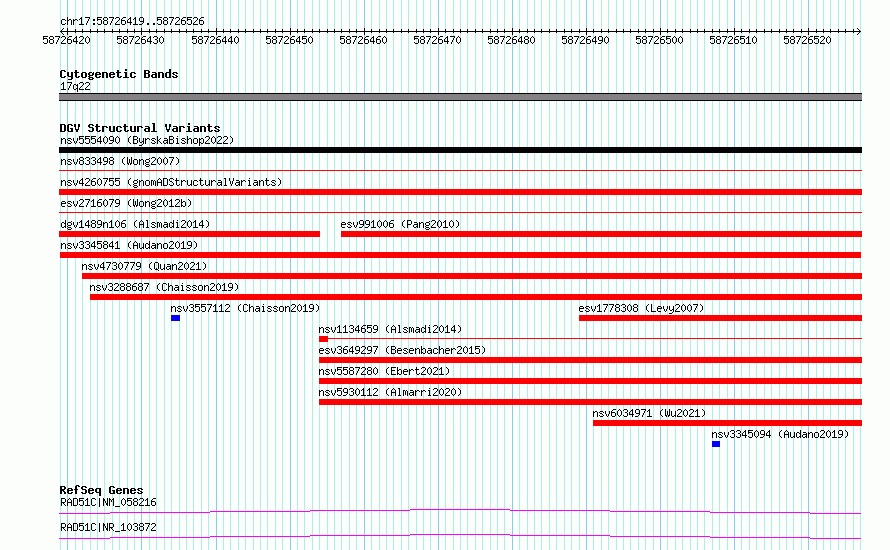Open variant nsv5930112 (Almarri2020)
Screen dimensions: 890x550
(x=390, y=392)
